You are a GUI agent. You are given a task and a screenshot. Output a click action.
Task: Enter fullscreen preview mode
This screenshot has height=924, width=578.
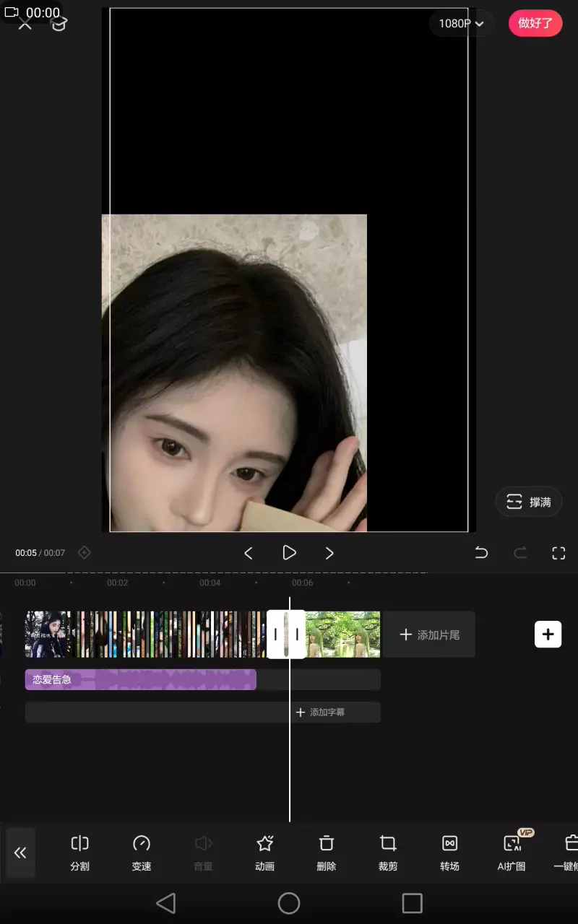tap(558, 553)
